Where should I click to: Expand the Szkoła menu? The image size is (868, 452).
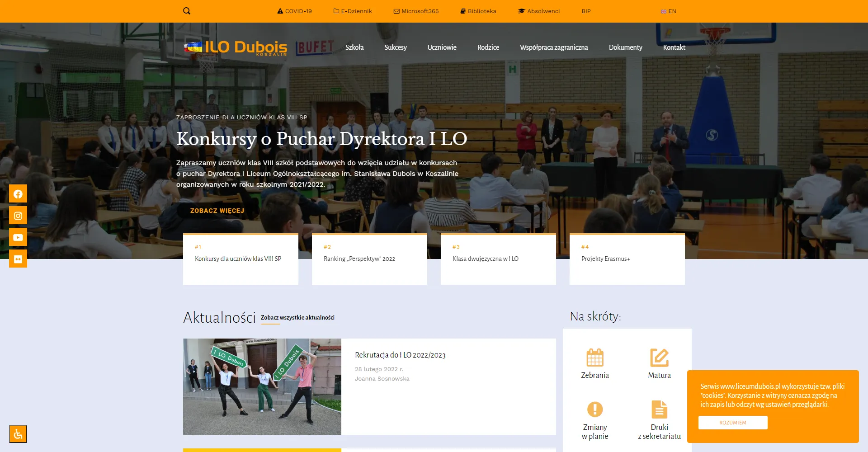(x=354, y=47)
